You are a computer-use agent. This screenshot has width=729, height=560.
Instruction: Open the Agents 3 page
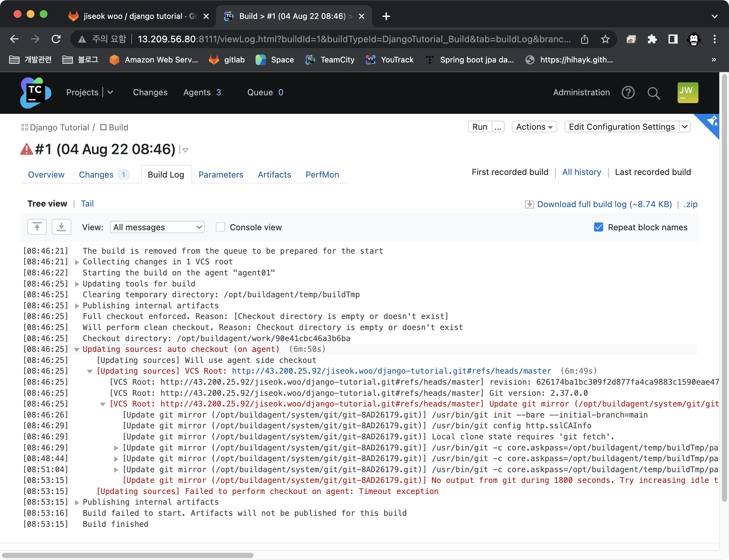[202, 92]
